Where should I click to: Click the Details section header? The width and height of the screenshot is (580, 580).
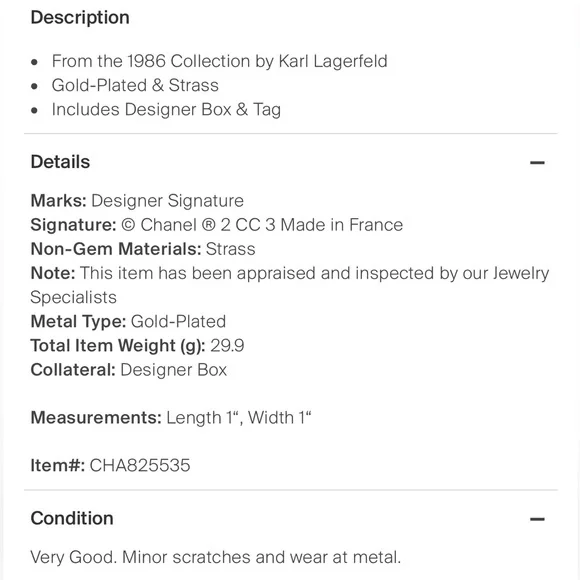click(60, 162)
